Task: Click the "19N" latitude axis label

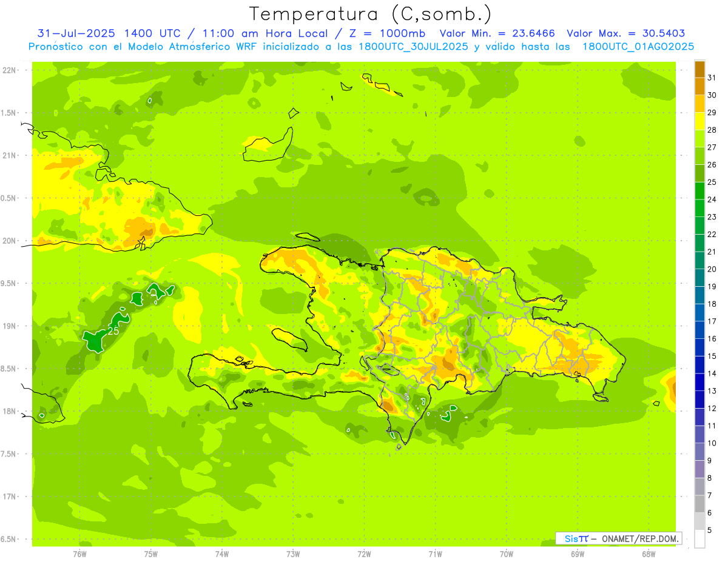Action: click(x=9, y=326)
